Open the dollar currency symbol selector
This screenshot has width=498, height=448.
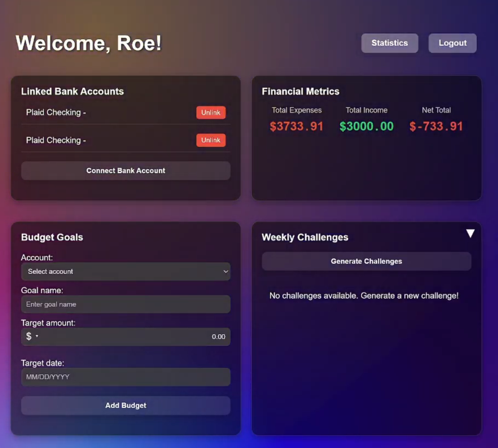31,337
